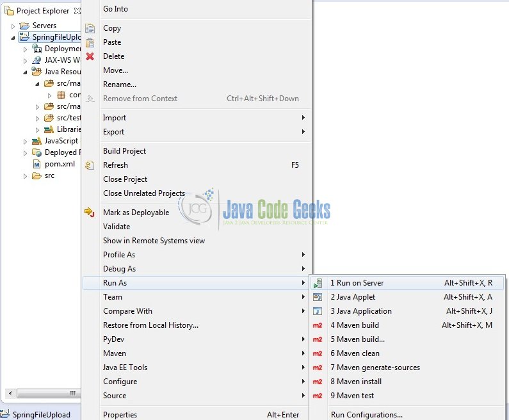Click the Paste clipboard icon
Viewport: 509px width, 420px height.
(x=90, y=42)
